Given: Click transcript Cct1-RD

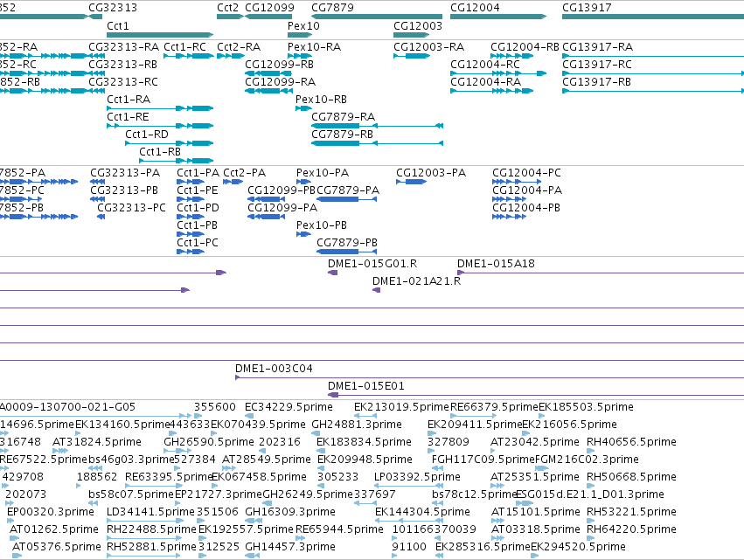Looking at the screenshot, I should click(147, 135).
